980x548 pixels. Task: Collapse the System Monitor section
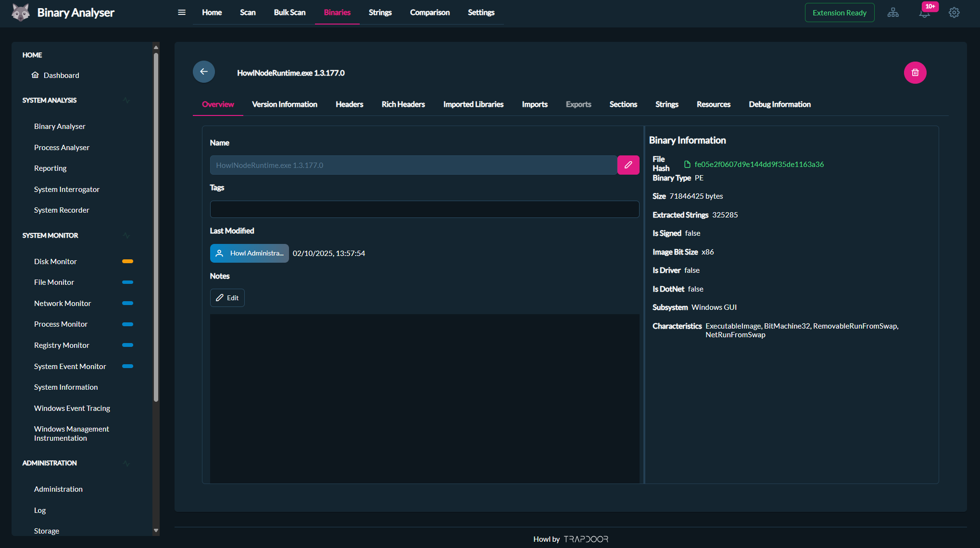pos(126,236)
